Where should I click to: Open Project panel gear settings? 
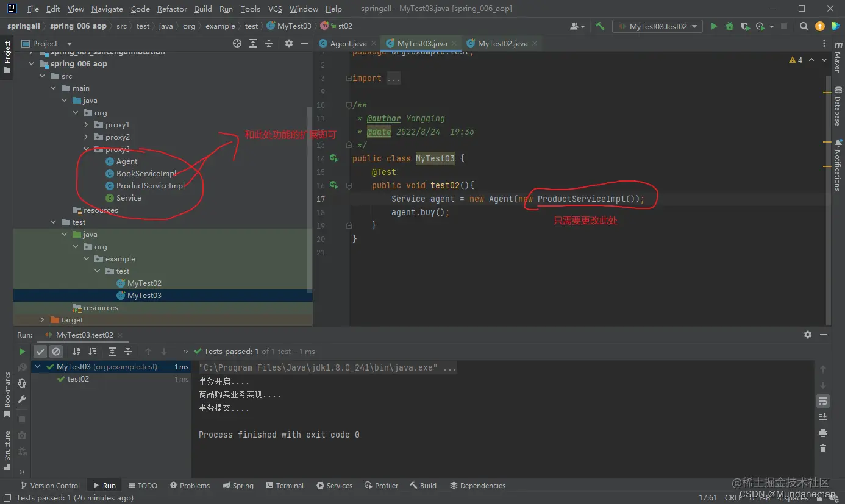tap(289, 43)
